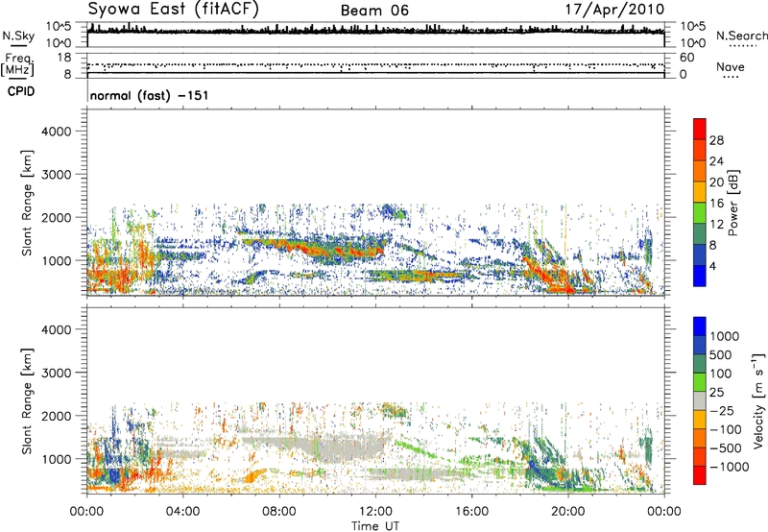Click the "4" tick on Power colorbar

(713, 266)
